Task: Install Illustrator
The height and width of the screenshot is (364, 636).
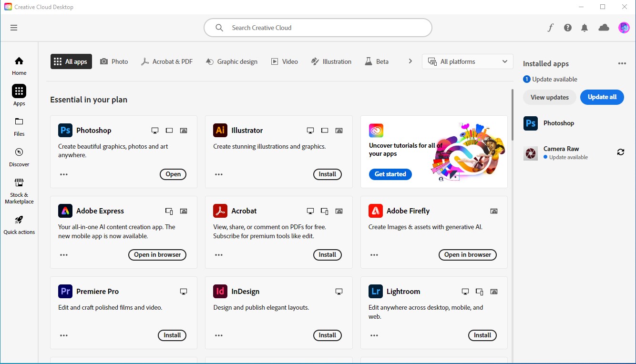Action: click(328, 174)
